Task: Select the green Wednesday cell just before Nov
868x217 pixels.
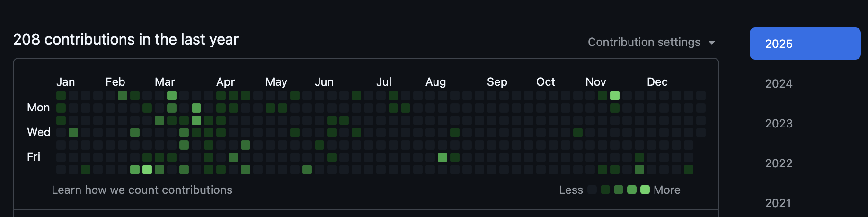Action: click(578, 133)
